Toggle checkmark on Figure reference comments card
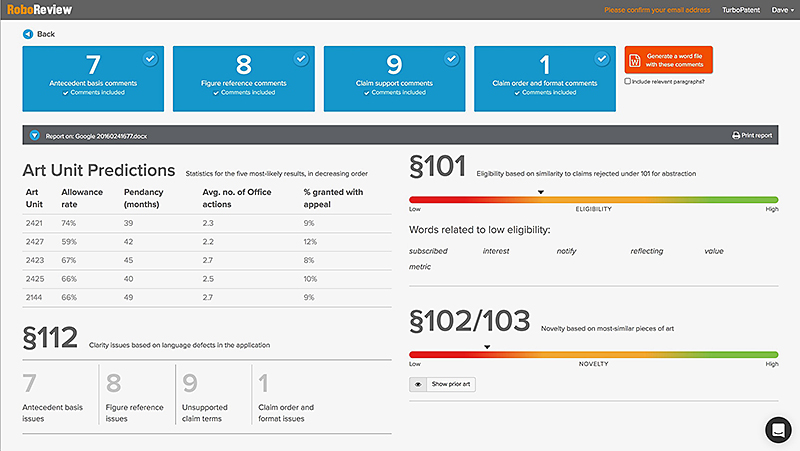The height and width of the screenshot is (451, 800). [x=300, y=59]
